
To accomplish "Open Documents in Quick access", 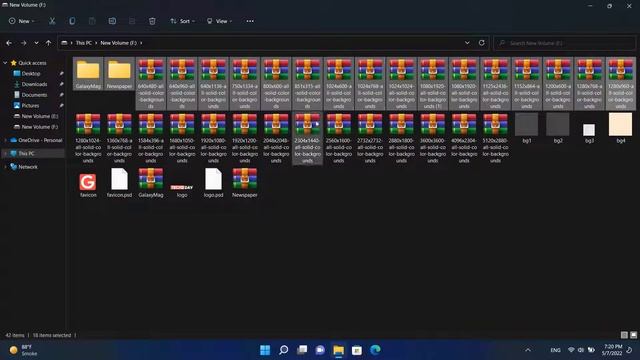I will 34,95.
